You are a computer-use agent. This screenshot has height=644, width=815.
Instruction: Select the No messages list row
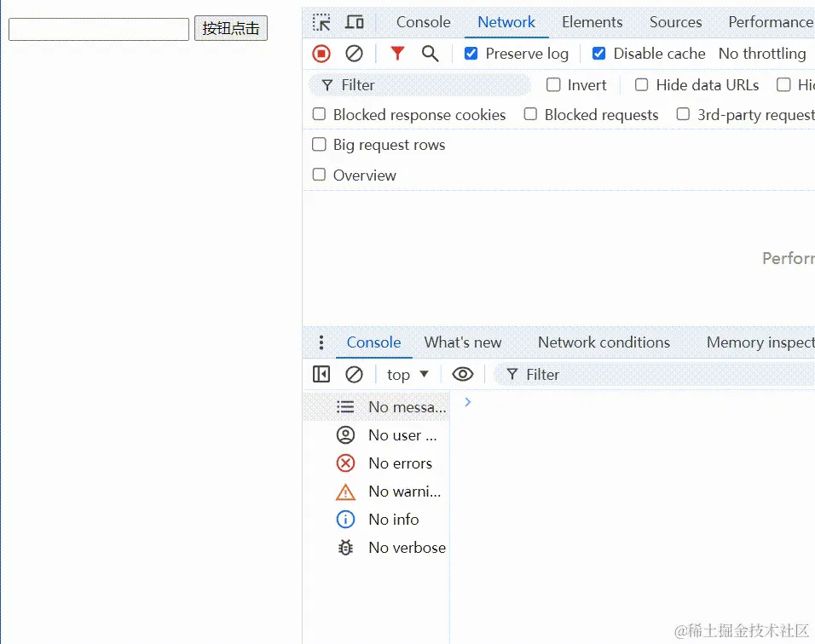(x=376, y=406)
